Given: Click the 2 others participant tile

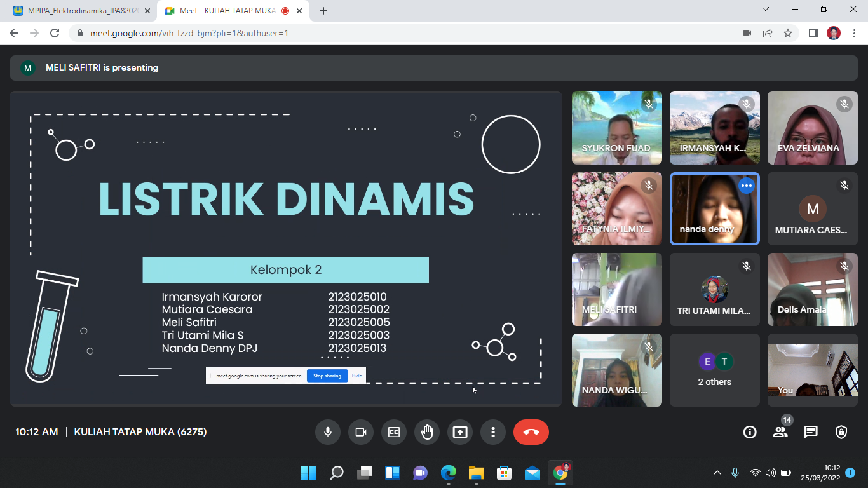Looking at the screenshot, I should click(x=714, y=370).
